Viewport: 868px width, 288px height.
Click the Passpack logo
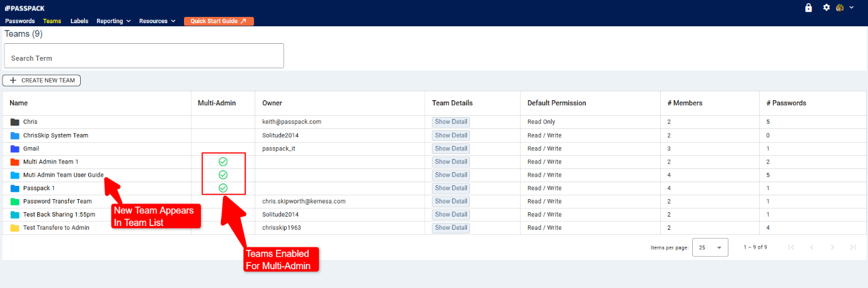[x=24, y=8]
